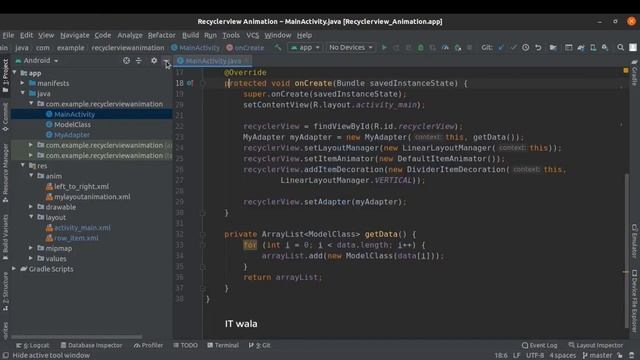Open the Analyze menu
The width and height of the screenshot is (640, 360).
[130, 35]
